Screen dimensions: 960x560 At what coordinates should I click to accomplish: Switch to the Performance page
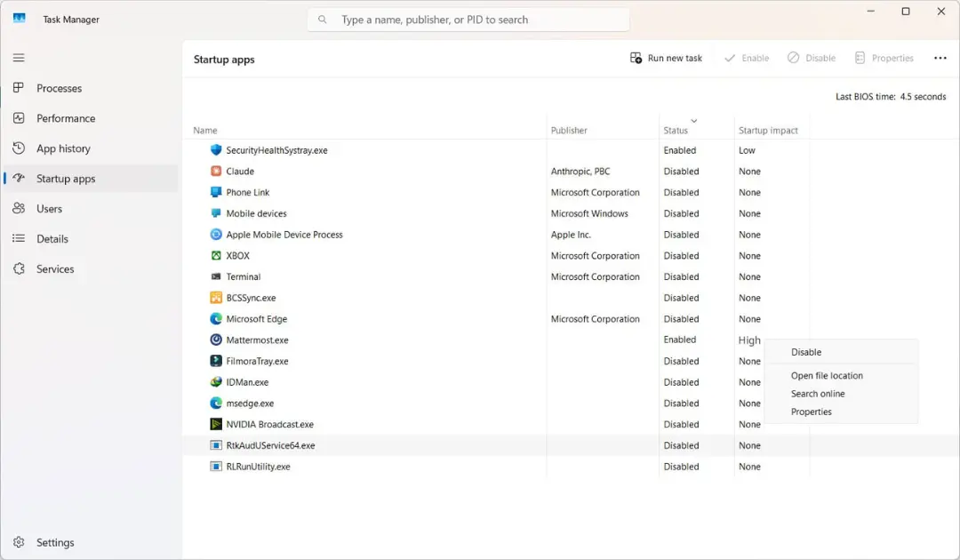coord(91,118)
